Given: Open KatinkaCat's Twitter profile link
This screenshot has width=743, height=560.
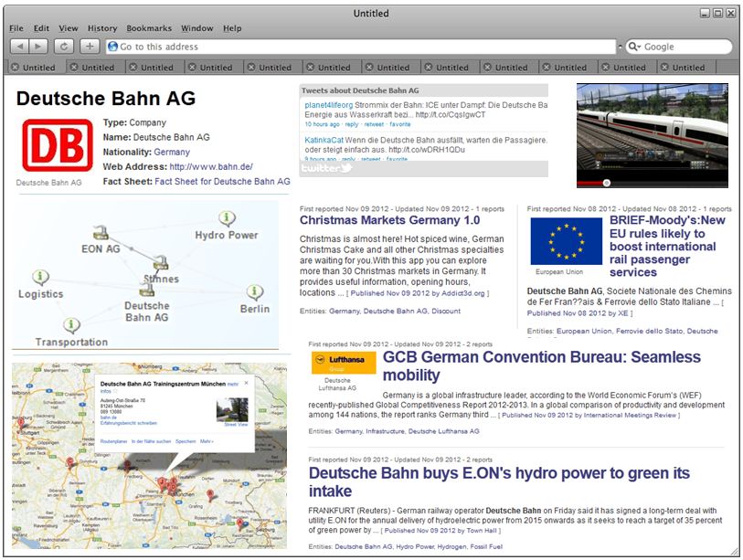Looking at the screenshot, I should pos(324,141).
